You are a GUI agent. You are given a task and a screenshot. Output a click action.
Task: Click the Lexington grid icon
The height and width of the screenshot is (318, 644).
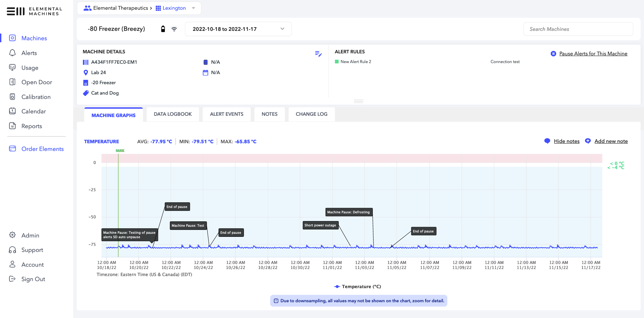158,8
